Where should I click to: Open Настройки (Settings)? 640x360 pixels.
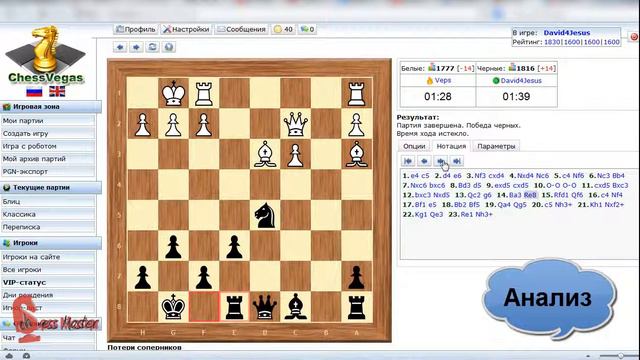(186, 29)
